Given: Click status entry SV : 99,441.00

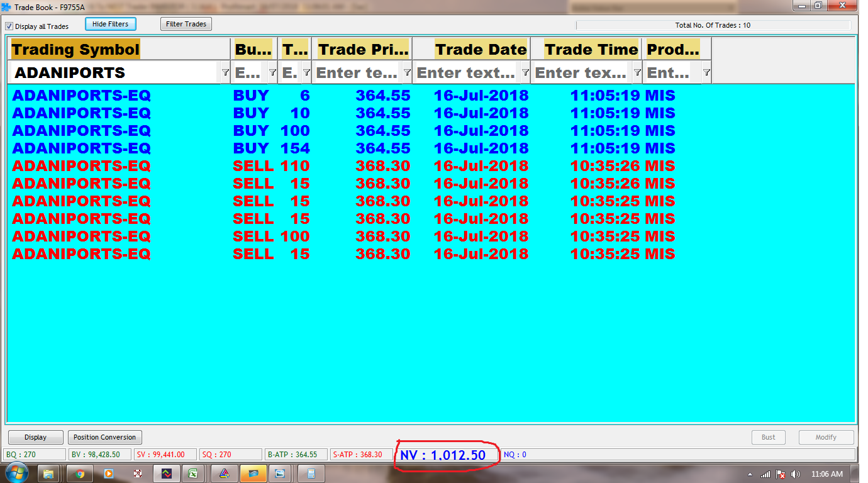Looking at the screenshot, I should click(165, 455).
